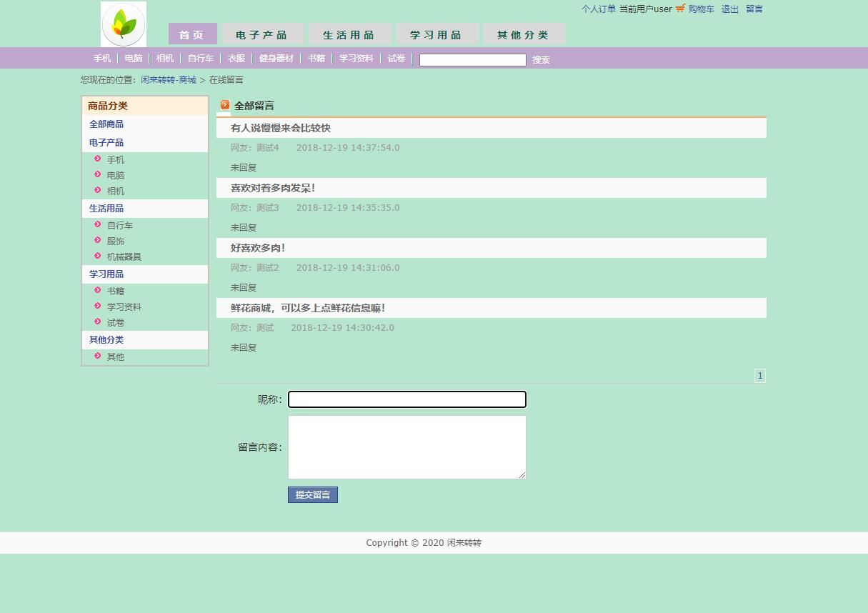
Task: Click the arrow icon beside 试卷 in sidebar
Action: pos(98,322)
